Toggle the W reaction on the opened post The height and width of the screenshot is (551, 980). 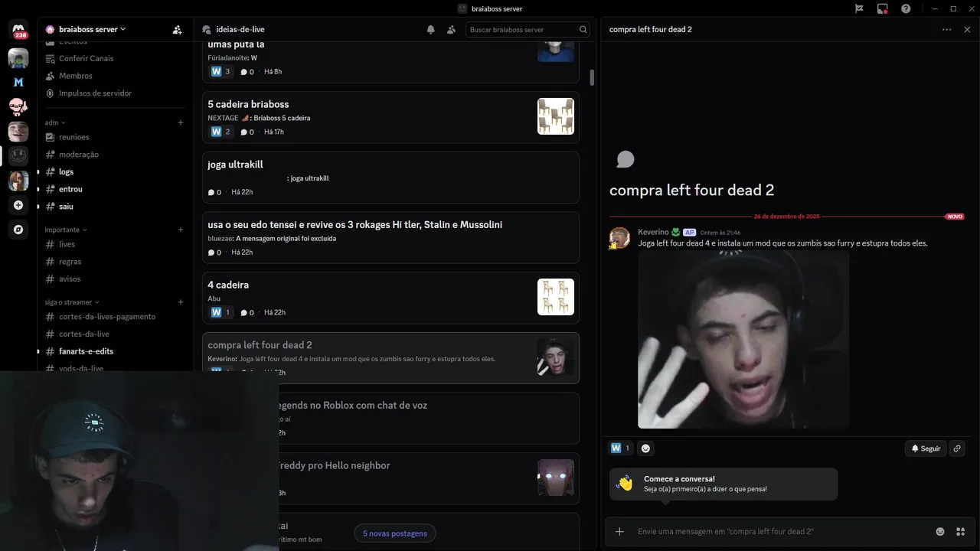click(620, 448)
